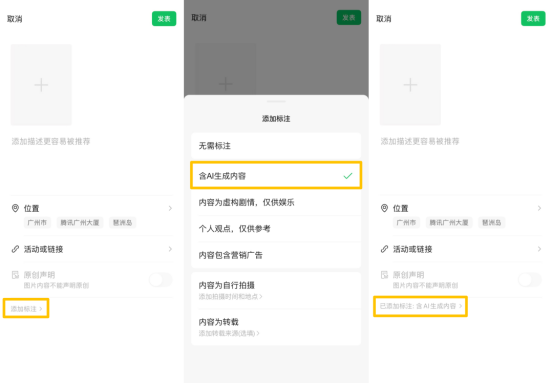
Task: Click the link icon beside 活动或链接 on left screen
Action: [x=15, y=249]
